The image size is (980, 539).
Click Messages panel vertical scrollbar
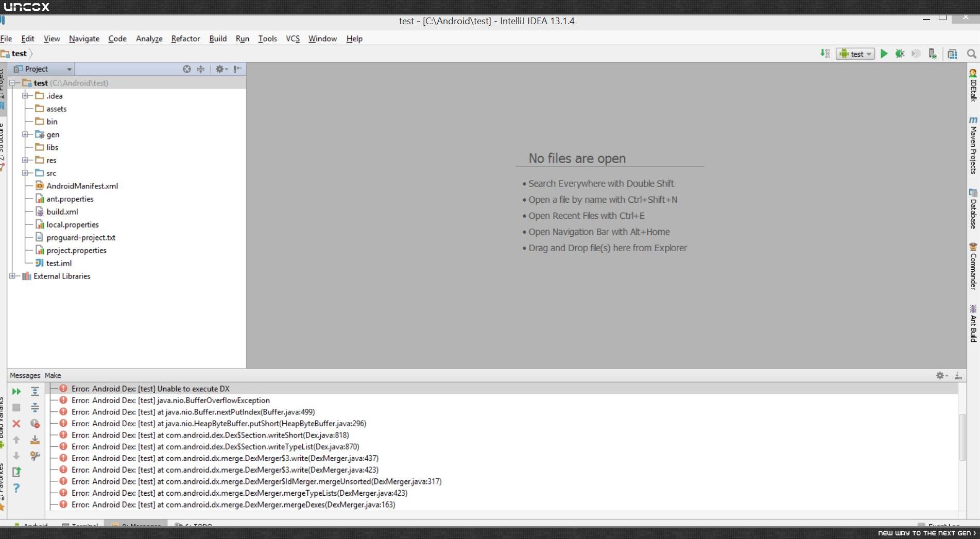pyautogui.click(x=962, y=438)
